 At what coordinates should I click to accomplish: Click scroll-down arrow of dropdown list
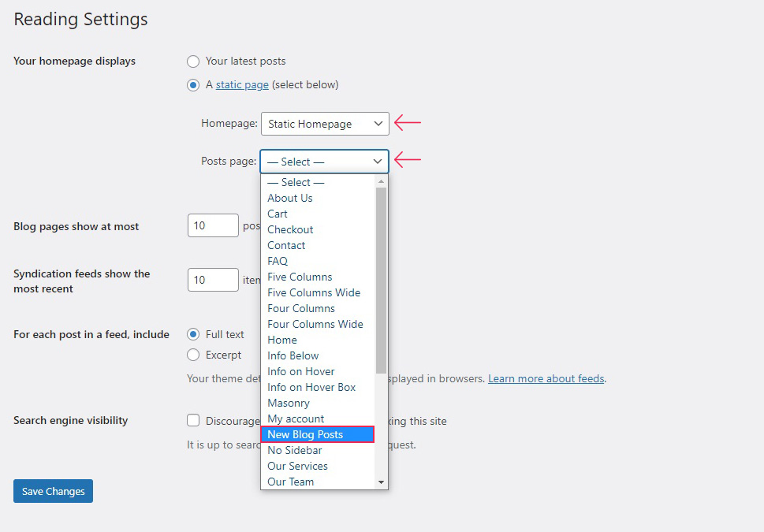click(x=381, y=482)
